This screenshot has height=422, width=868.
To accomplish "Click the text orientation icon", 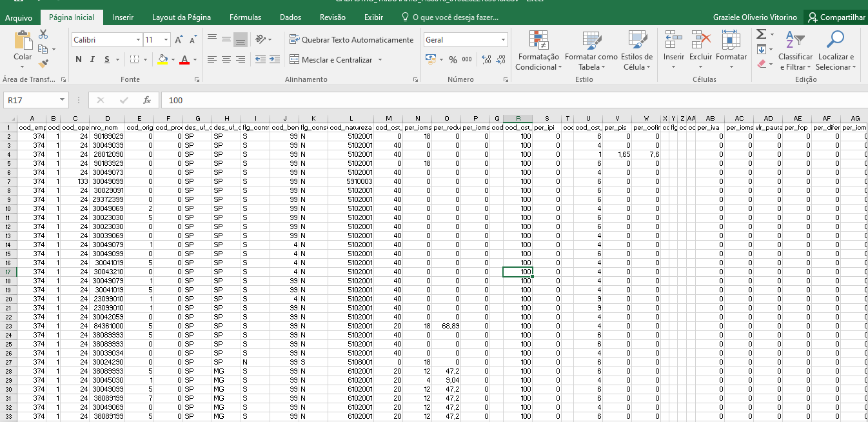I will (x=259, y=39).
